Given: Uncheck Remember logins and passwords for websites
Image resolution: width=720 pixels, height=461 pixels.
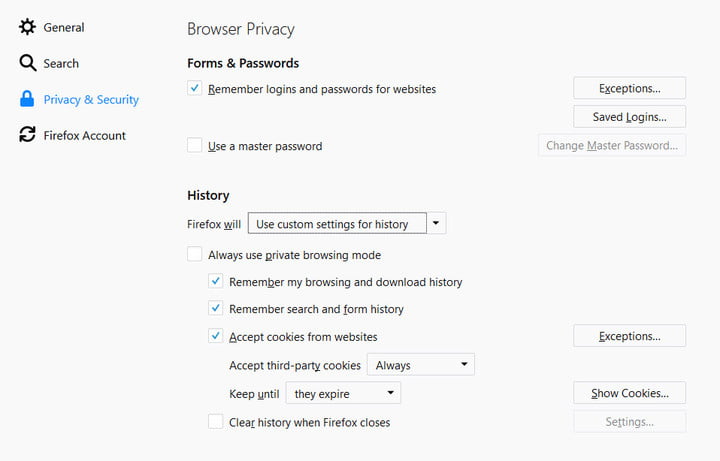Looking at the screenshot, I should 195,89.
